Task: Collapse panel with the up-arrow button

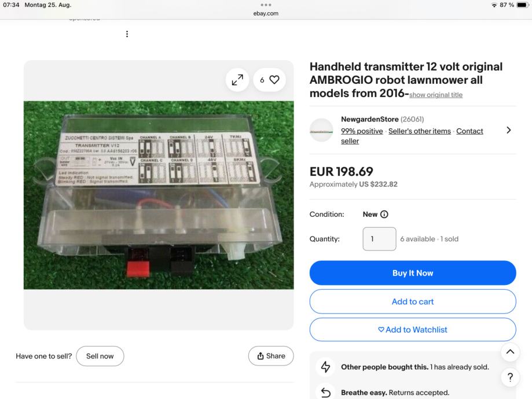Action: click(x=510, y=352)
